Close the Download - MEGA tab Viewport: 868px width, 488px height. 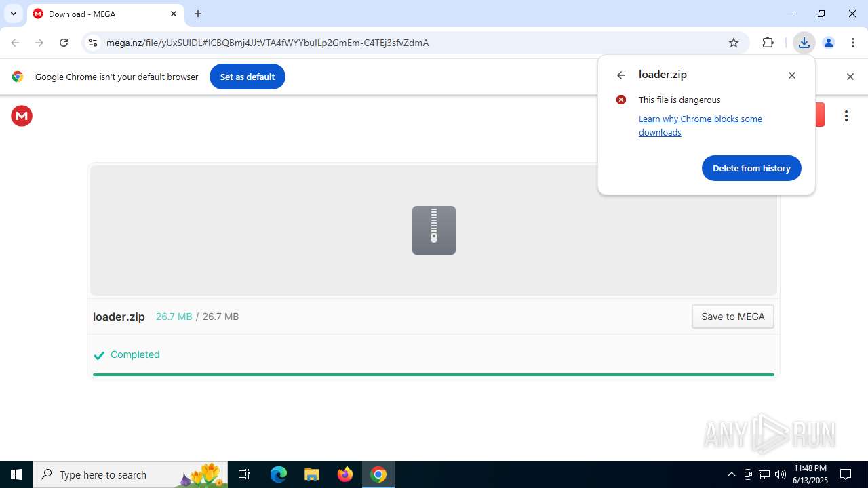pos(174,14)
